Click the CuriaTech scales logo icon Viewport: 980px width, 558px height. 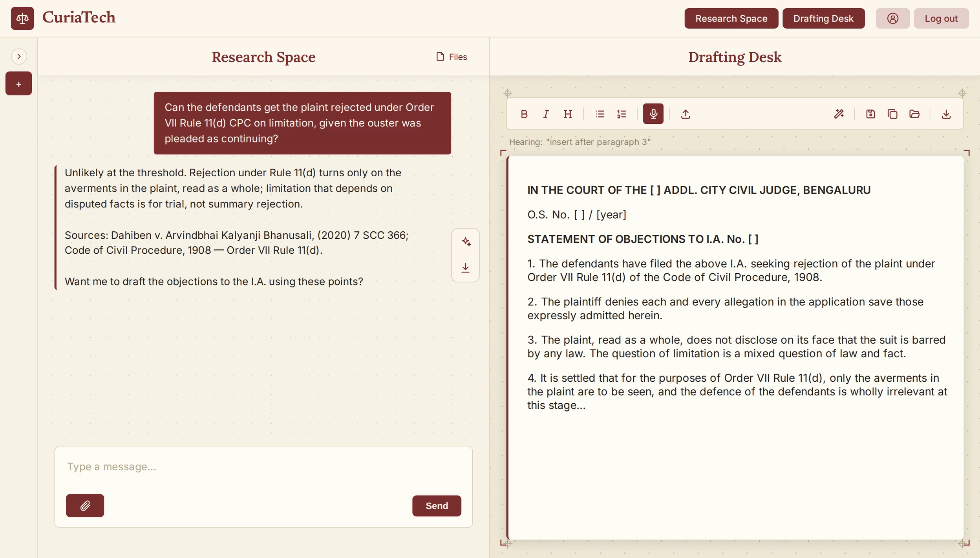pos(22,18)
